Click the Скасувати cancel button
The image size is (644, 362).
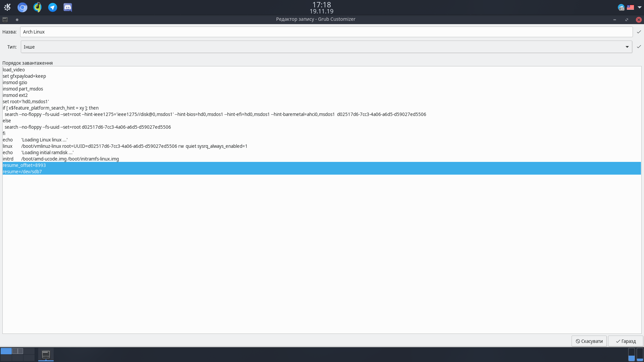[x=589, y=341]
